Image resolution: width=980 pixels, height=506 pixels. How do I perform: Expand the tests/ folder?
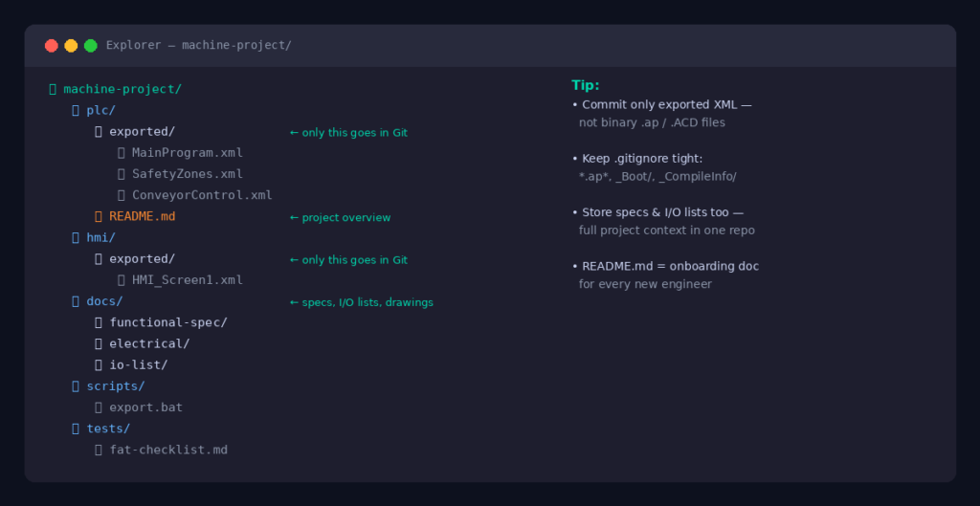point(108,429)
